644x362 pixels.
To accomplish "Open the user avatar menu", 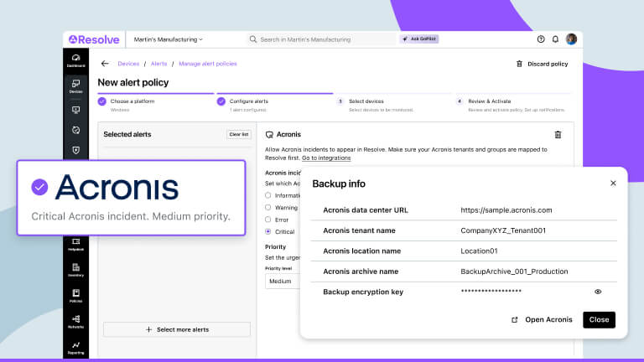I will tap(571, 39).
